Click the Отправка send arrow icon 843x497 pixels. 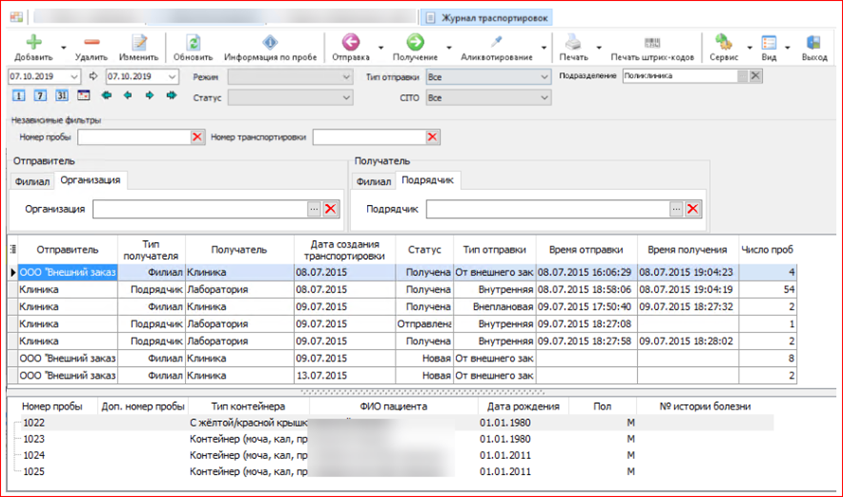pos(350,42)
